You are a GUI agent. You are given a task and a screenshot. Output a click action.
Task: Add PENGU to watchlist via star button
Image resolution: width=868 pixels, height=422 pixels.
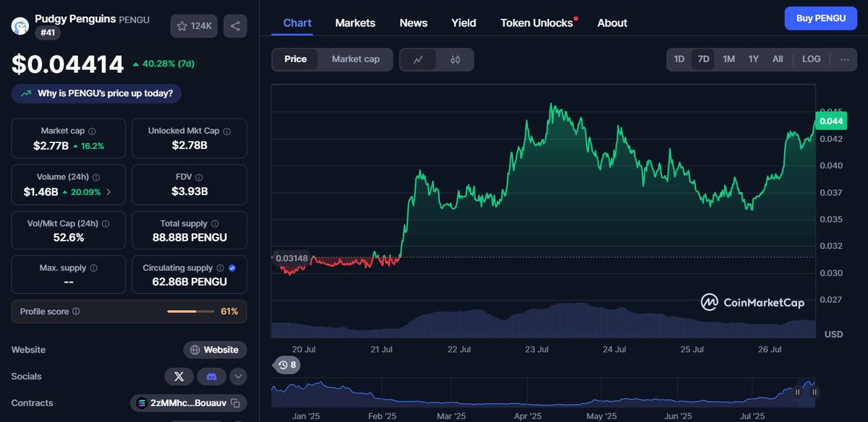pos(194,26)
